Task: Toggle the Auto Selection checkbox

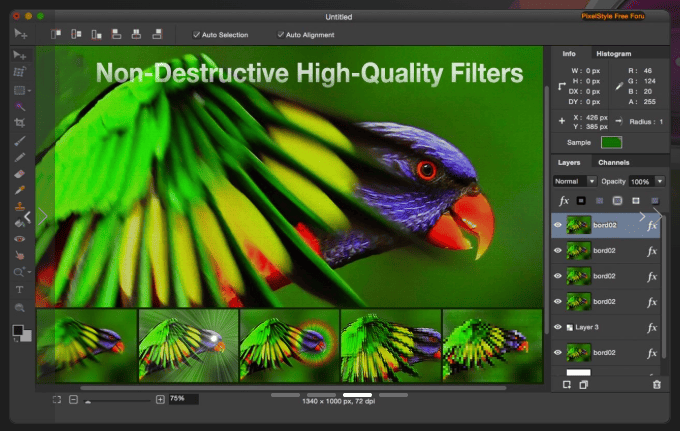Action: click(x=196, y=35)
